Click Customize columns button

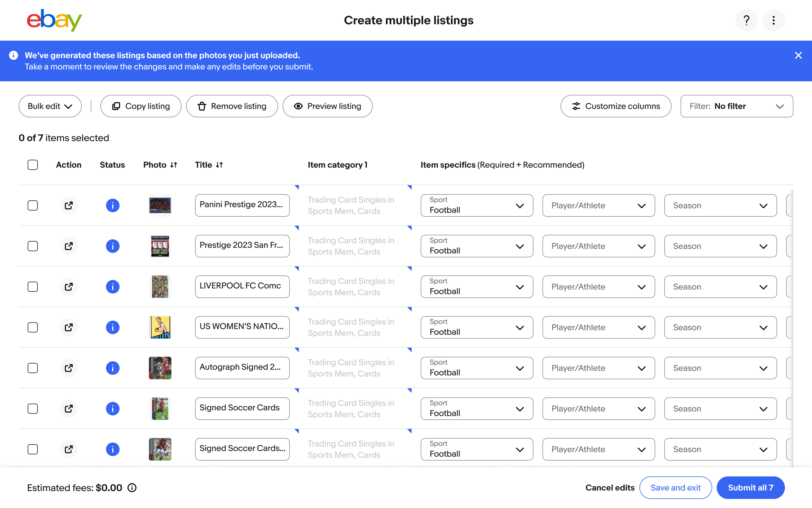[x=616, y=106]
